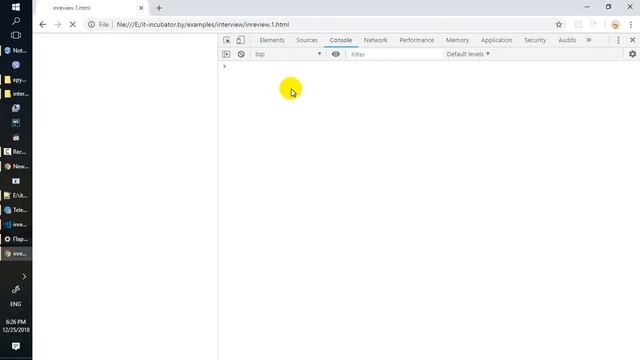Switch to the Security tab
This screenshot has width=640, height=360.
coord(535,40)
